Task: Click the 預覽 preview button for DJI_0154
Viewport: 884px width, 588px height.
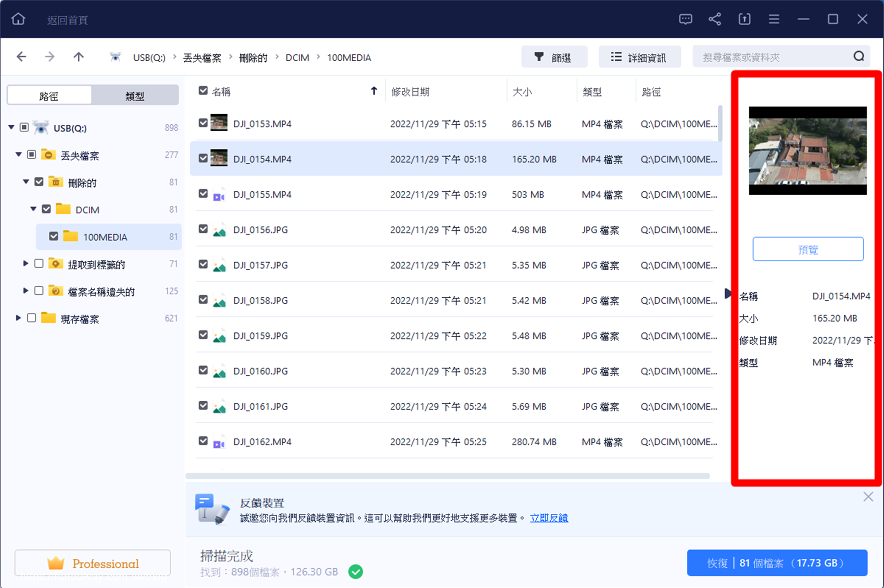Action: click(x=807, y=249)
